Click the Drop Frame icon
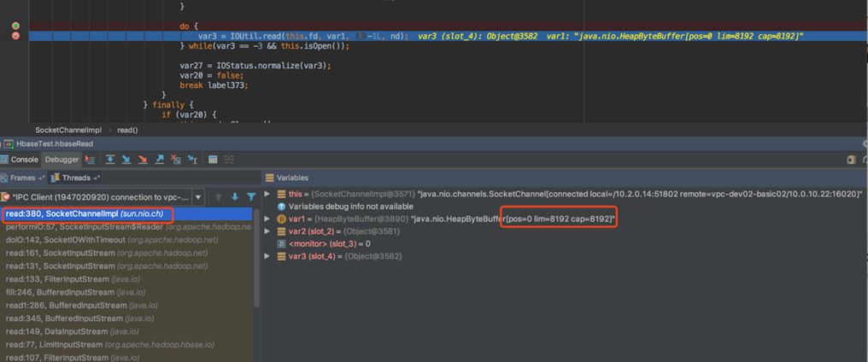 pyautogui.click(x=176, y=160)
